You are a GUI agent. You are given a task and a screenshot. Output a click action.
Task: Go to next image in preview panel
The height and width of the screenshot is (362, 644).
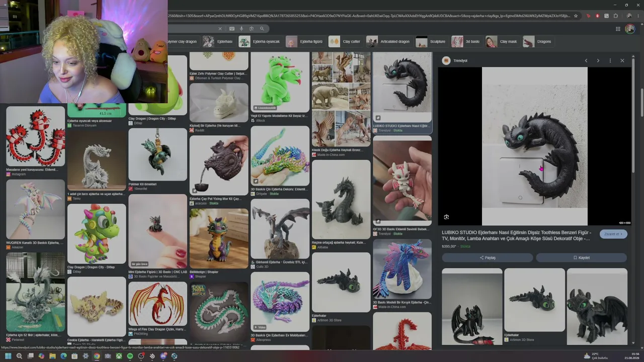click(598, 60)
